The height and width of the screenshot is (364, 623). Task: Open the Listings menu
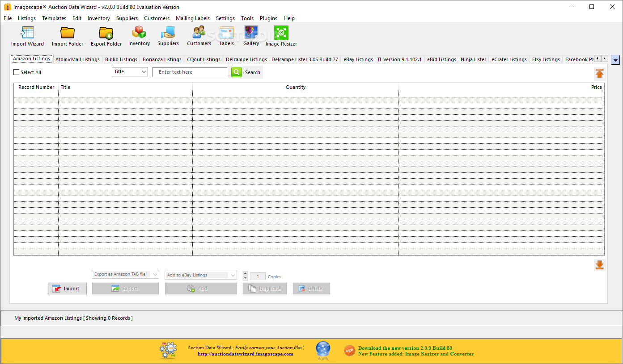tap(27, 18)
